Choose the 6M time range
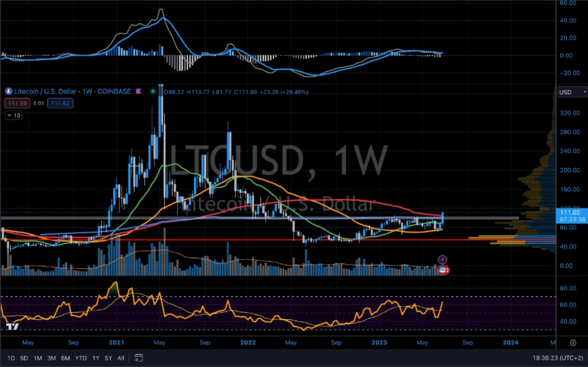 tap(65, 358)
